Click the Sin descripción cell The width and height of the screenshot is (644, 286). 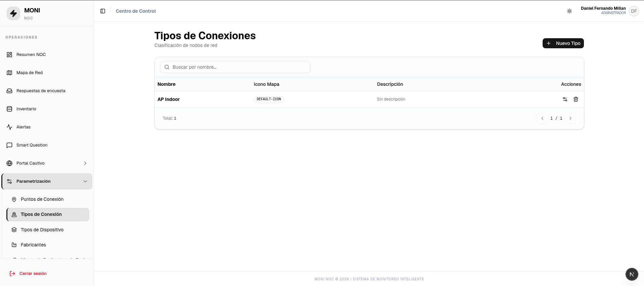[391, 99]
